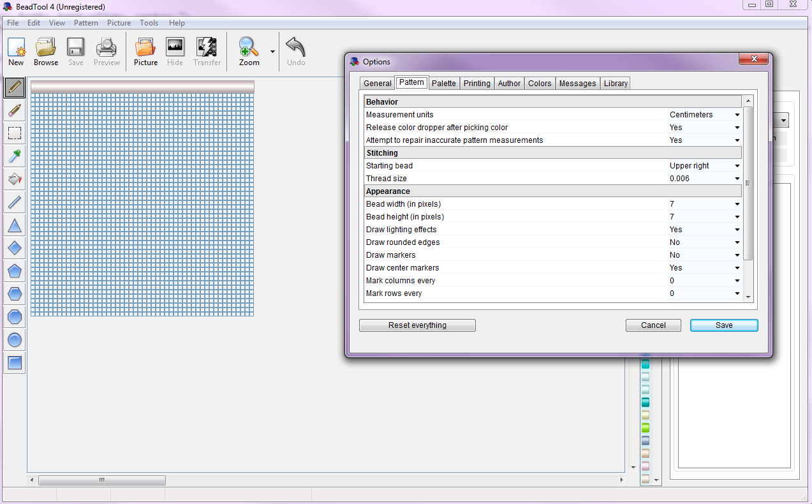
Task: Select a green swatch in the palette strip
Action: (646, 428)
